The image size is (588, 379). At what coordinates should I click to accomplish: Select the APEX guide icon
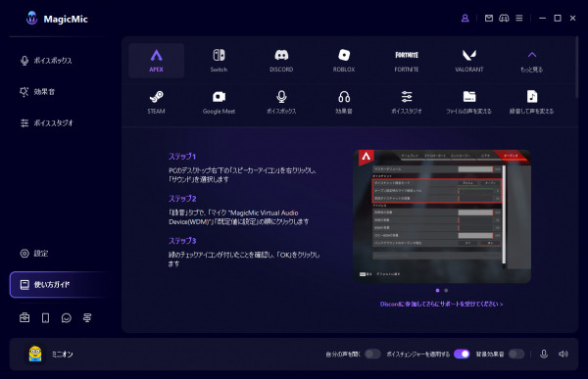tap(157, 61)
